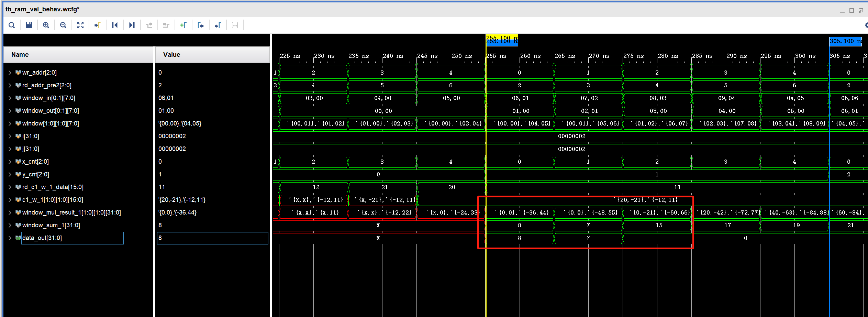Expand the rd_addr_pre2[2:0] signal
The image size is (868, 317).
pyautogui.click(x=10, y=85)
